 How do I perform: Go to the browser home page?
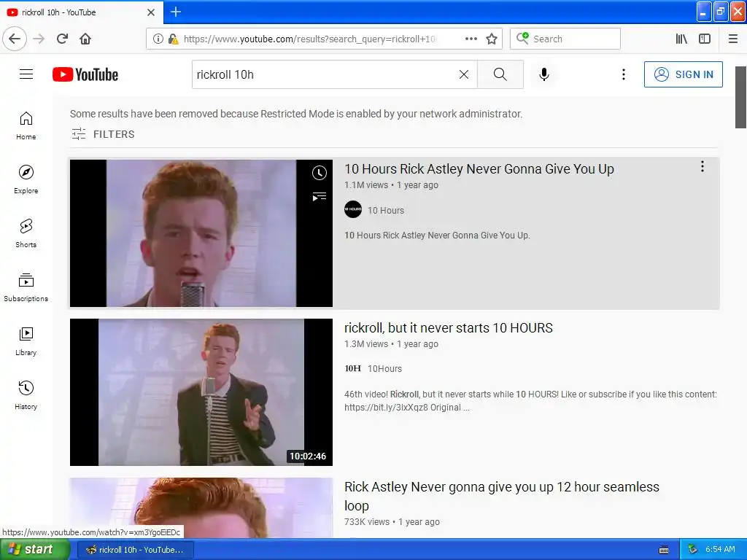click(85, 39)
